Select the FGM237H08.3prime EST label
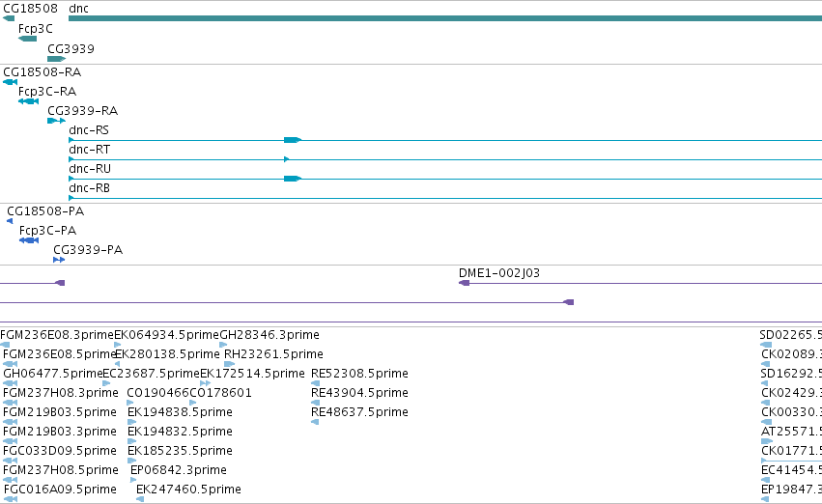Viewport: 822px width, 504px height. [x=61, y=393]
